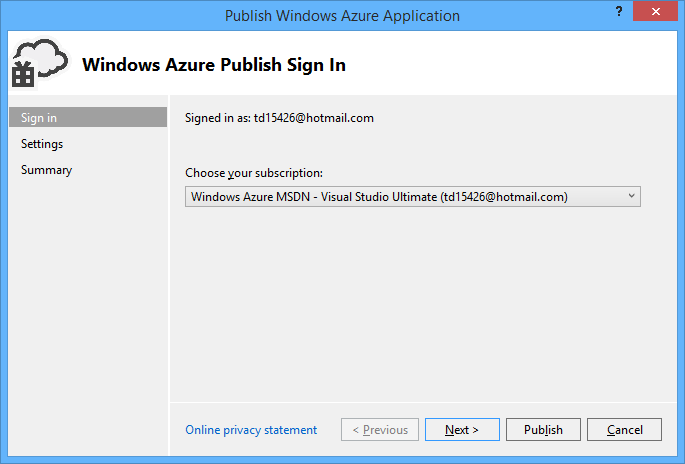The image size is (685, 464).
Task: Click the td15426@hotmail.com signed-in email address
Action: [x=313, y=118]
